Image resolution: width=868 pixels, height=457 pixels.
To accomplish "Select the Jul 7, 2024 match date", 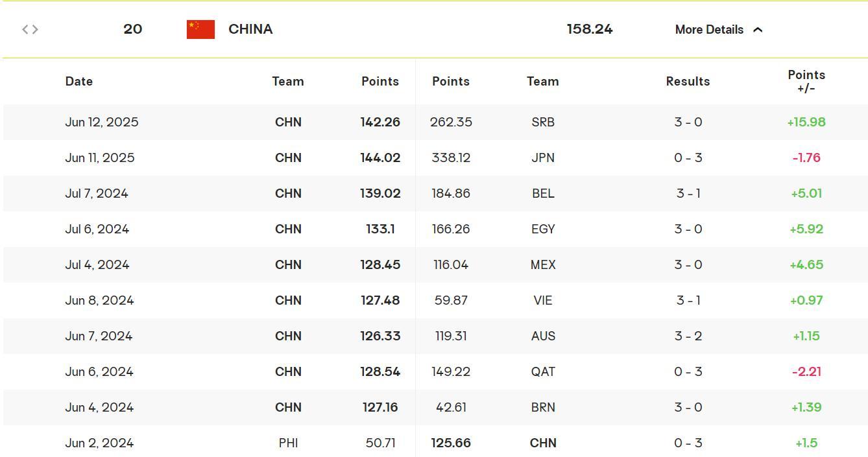I will (x=97, y=193).
